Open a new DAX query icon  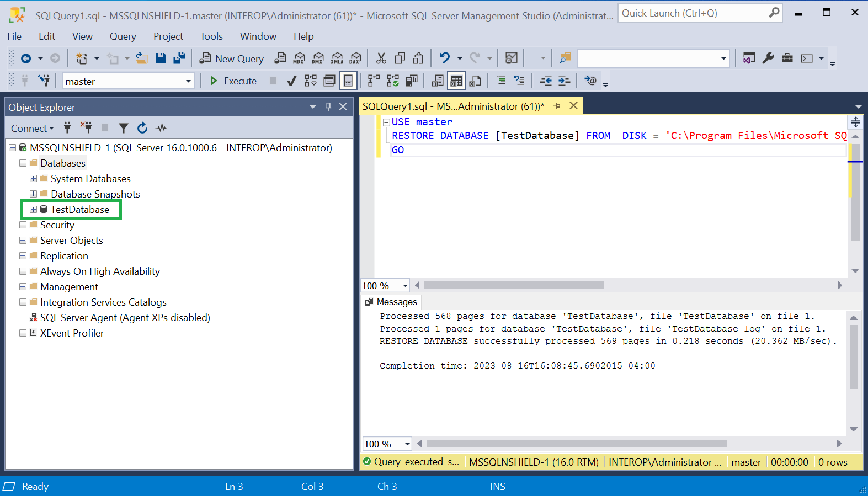355,58
